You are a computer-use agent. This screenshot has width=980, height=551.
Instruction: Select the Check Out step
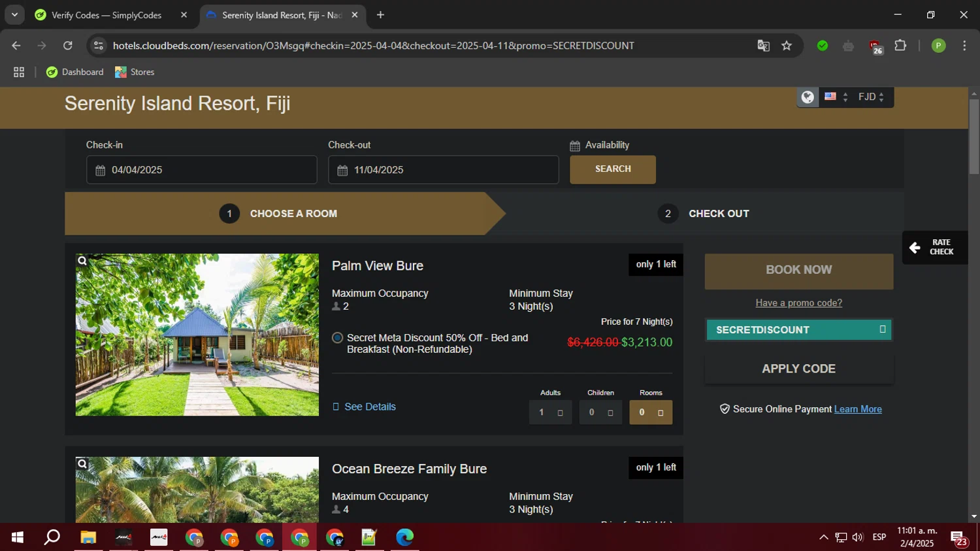tap(704, 214)
